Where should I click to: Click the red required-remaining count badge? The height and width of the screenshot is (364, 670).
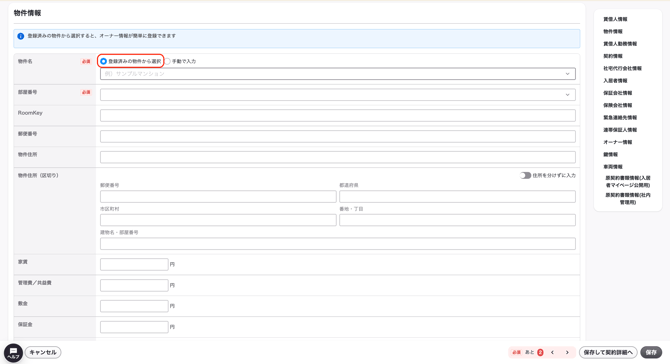(540, 352)
